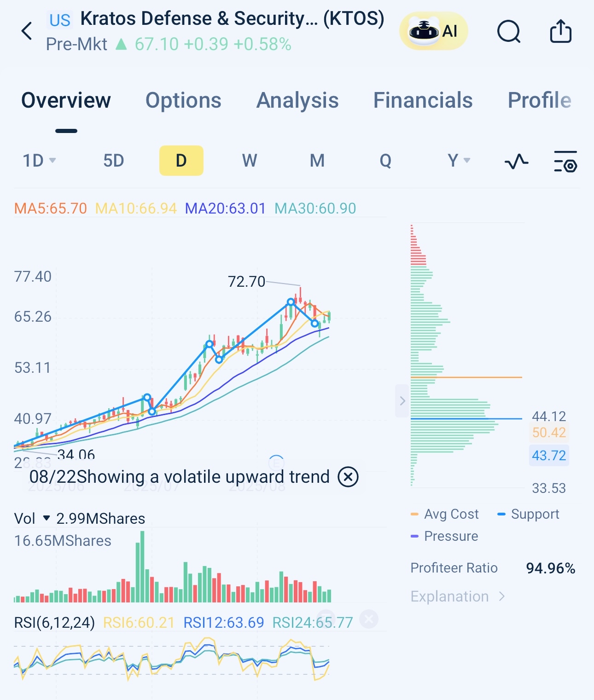
Task: Dismiss the volatile upward trend note
Action: 348,477
